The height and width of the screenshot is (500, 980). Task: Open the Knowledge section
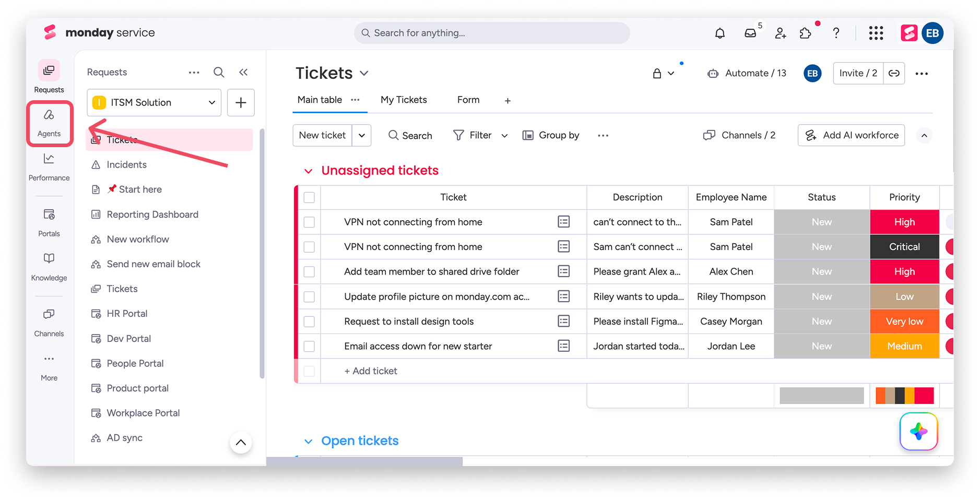(x=49, y=267)
